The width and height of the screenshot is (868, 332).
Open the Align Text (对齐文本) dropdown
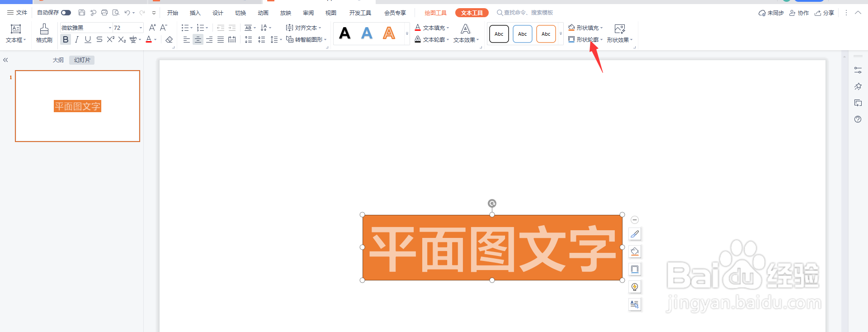pyautogui.click(x=303, y=28)
